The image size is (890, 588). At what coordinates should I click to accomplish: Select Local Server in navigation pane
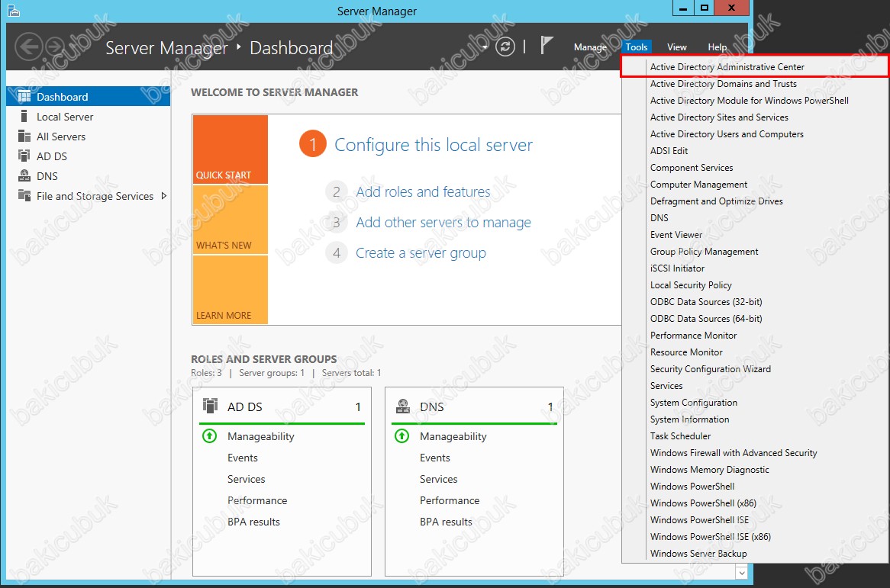89,116
